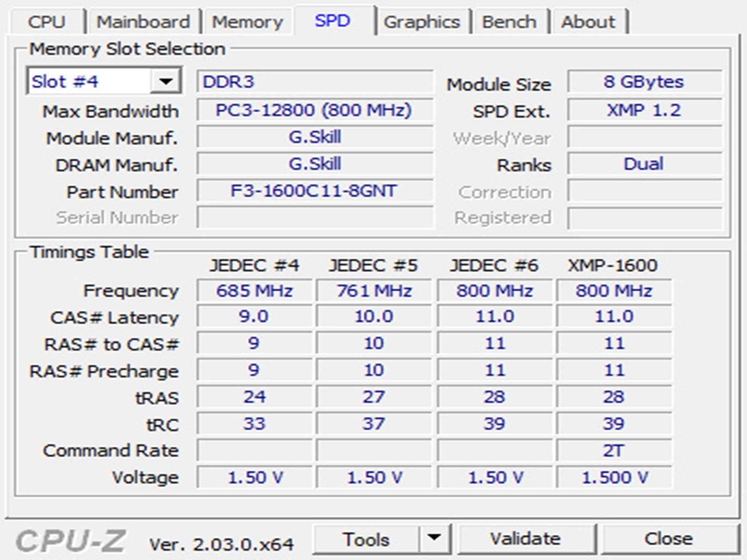747x560 pixels.
Task: Click XMP-1600 RAS# Precharge value 11
Action: coord(614,370)
